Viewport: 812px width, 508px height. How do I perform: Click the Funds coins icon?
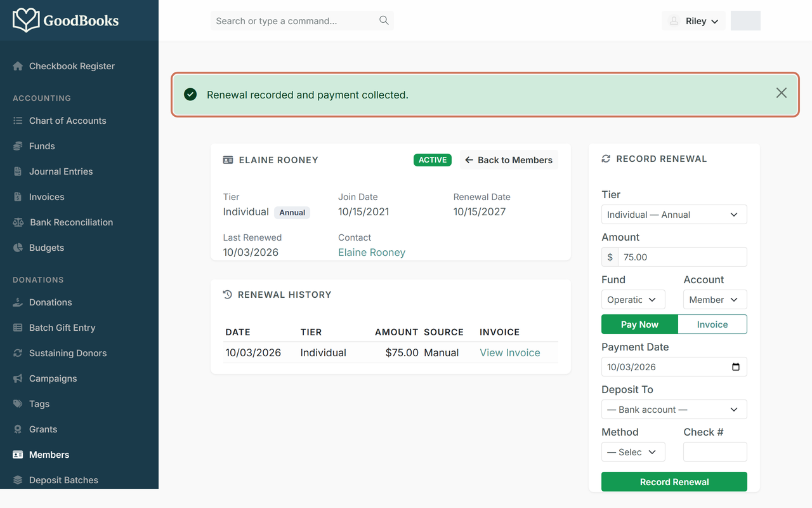[x=18, y=146]
